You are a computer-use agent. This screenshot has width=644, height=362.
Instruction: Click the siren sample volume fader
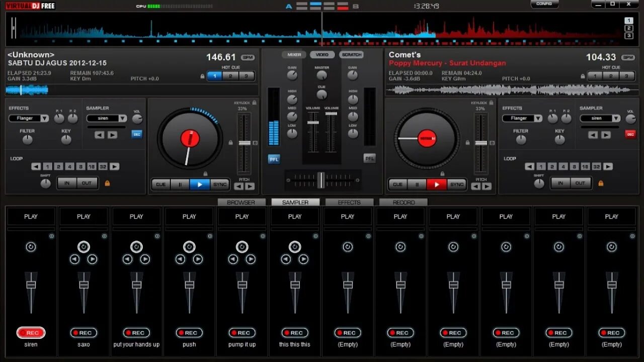(x=31, y=285)
